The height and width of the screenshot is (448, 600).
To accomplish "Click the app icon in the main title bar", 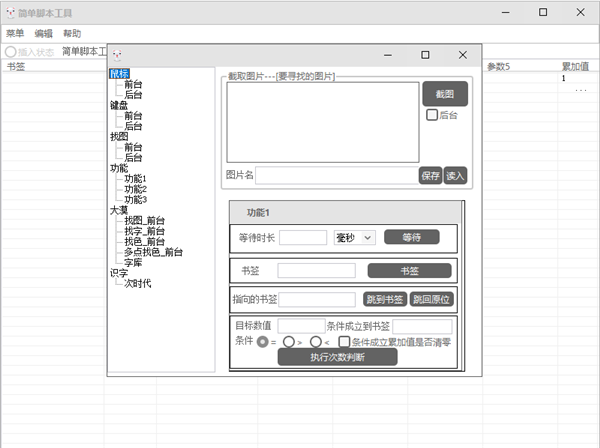I will (10, 12).
